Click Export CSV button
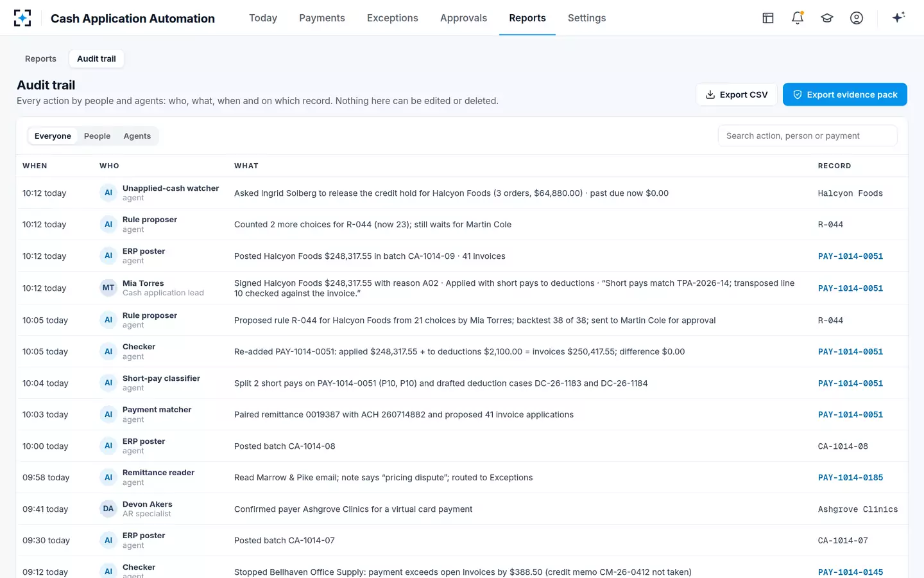Screen dimensions: 924x578 tap(737, 94)
